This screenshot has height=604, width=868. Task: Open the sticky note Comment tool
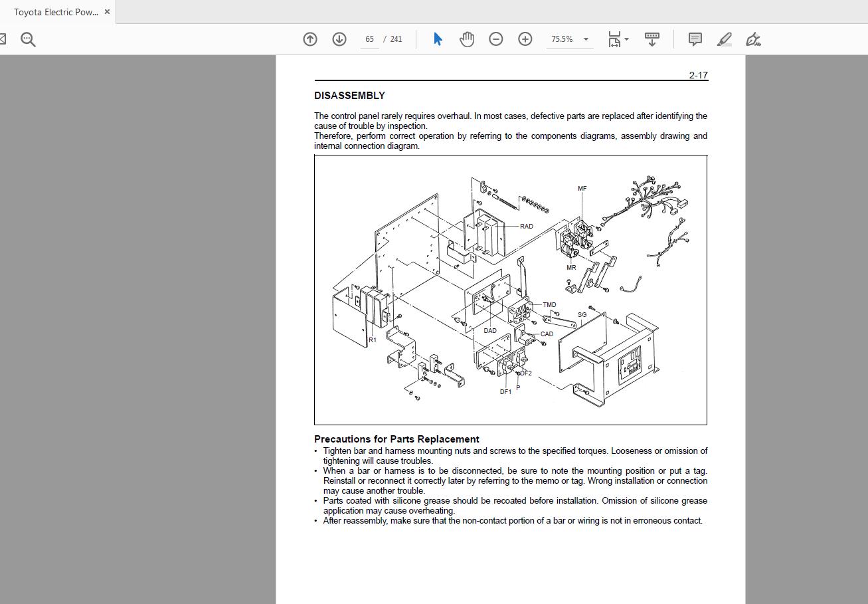[x=695, y=39]
